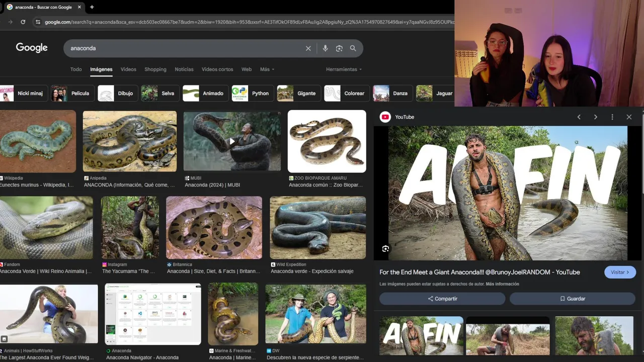Go forward with the browser arrow
This screenshot has height=362, width=644.
coord(11,22)
